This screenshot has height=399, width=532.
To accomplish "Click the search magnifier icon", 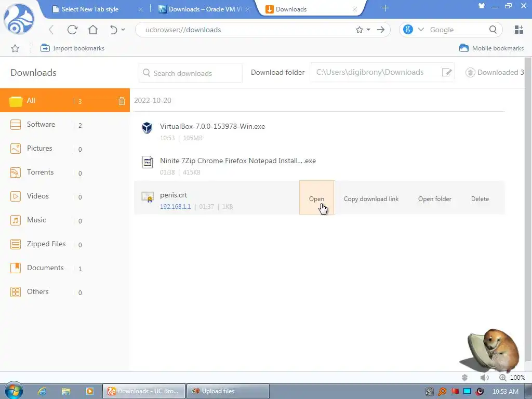I will click(x=493, y=30).
